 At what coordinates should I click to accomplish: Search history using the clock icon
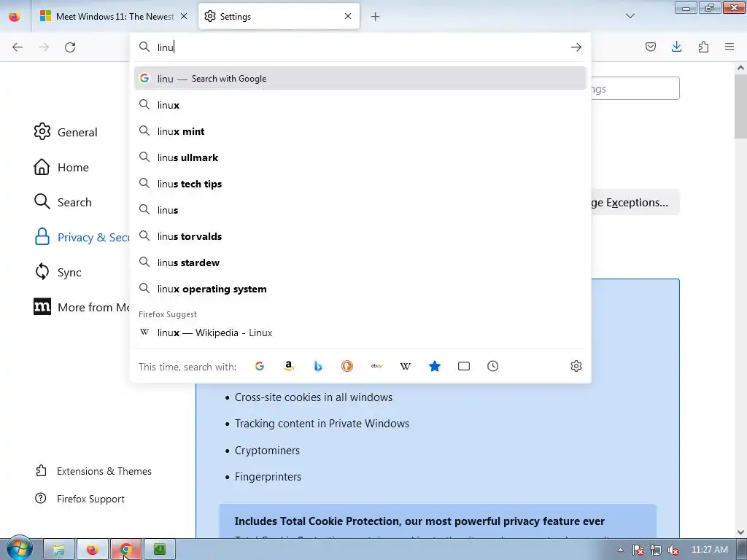tap(492, 366)
